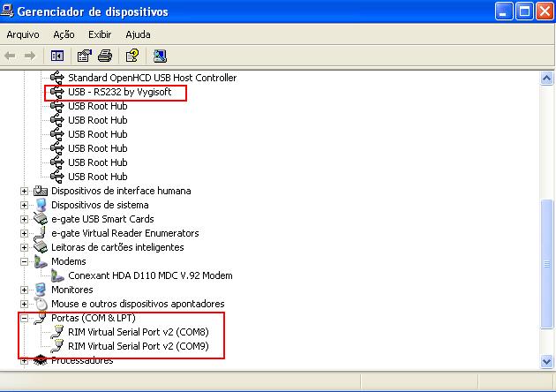Select Standard OpenHCD USB Host Controller
Image resolution: width=556 pixels, height=392 pixels.
click(152, 78)
